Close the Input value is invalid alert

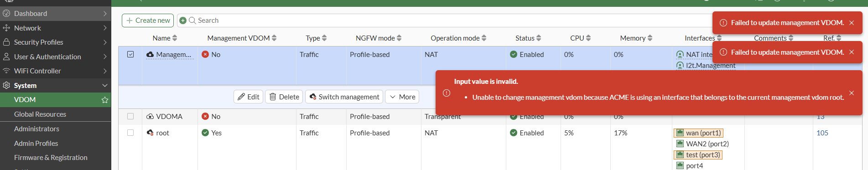[852, 93]
